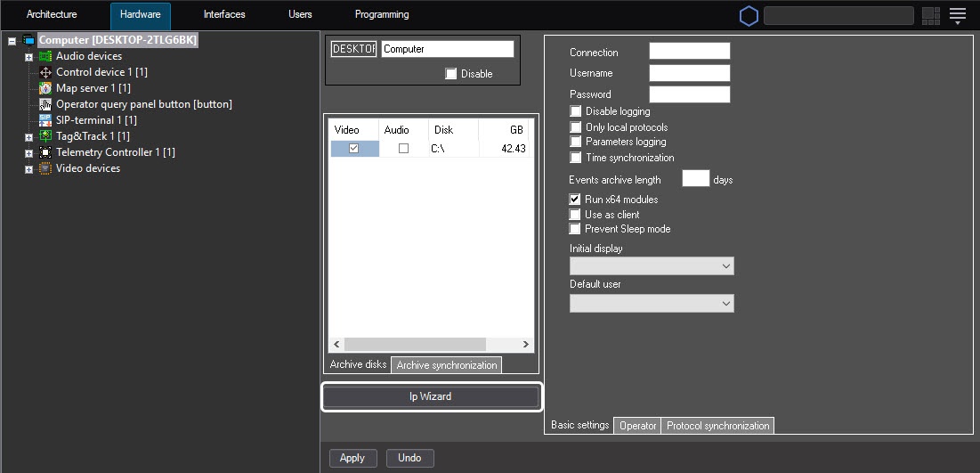The width and height of the screenshot is (980, 473).
Task: Open the Initial display dropdown
Action: [x=652, y=266]
